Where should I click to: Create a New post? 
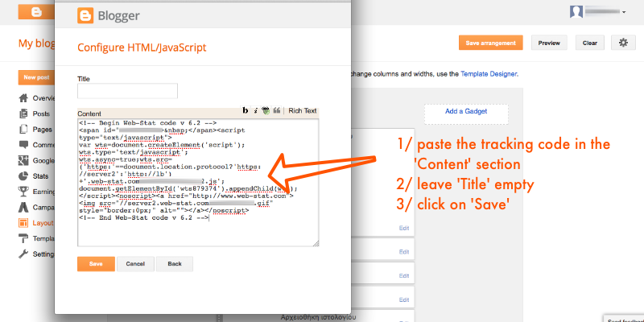[36, 77]
